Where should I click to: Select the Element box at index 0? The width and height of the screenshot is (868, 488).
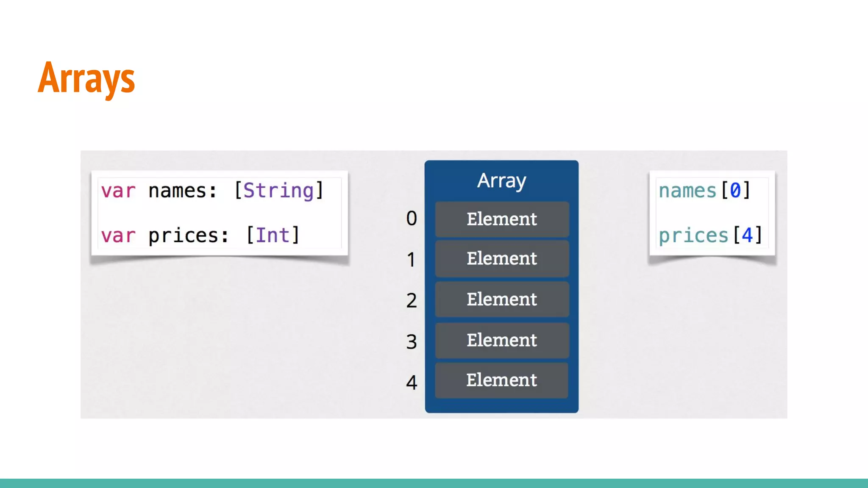[x=502, y=219]
